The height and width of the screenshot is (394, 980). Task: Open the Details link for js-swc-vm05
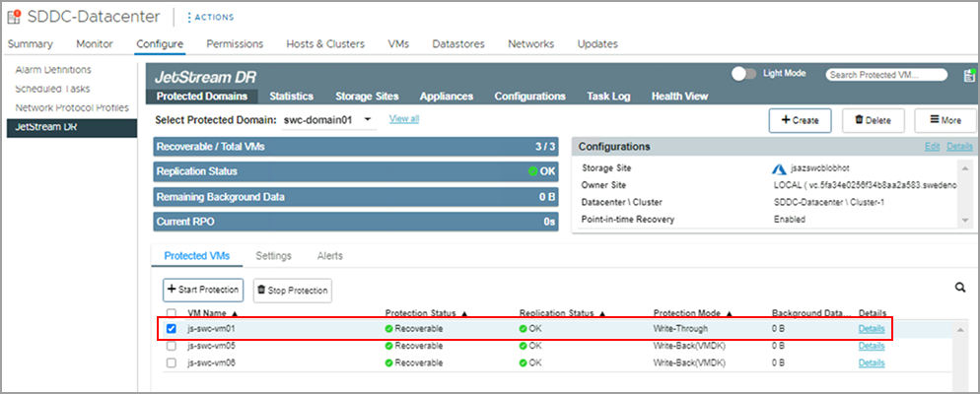pos(871,346)
